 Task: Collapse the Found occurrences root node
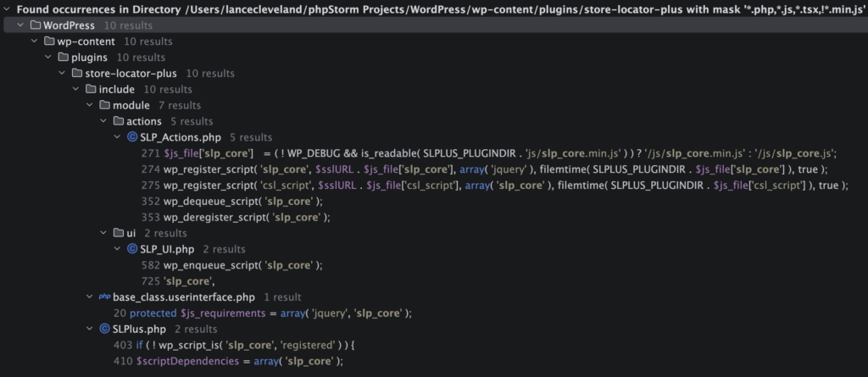point(6,9)
